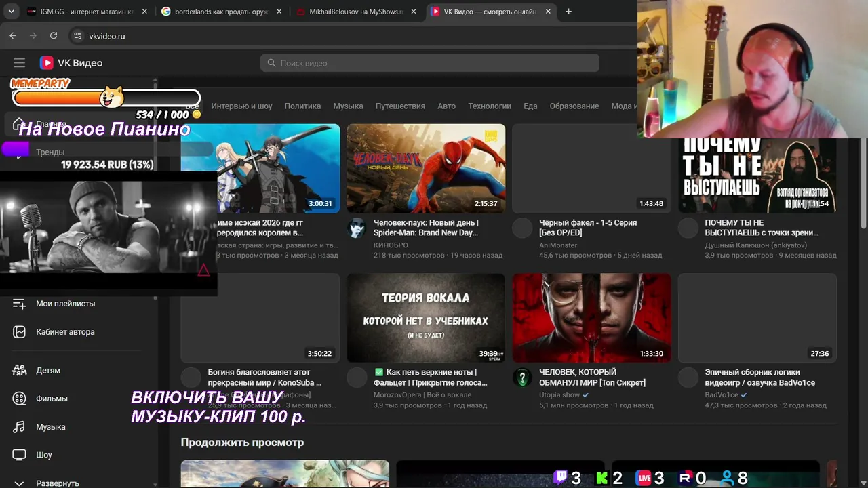The image size is (868, 488).
Task: Switch to the borderlands Google search tab
Action: pyautogui.click(x=222, y=12)
